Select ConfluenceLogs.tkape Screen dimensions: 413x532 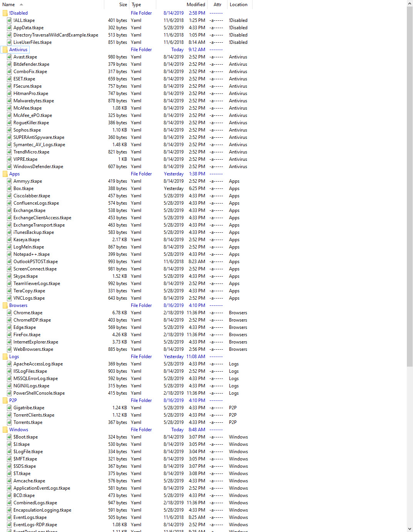[x=36, y=203]
